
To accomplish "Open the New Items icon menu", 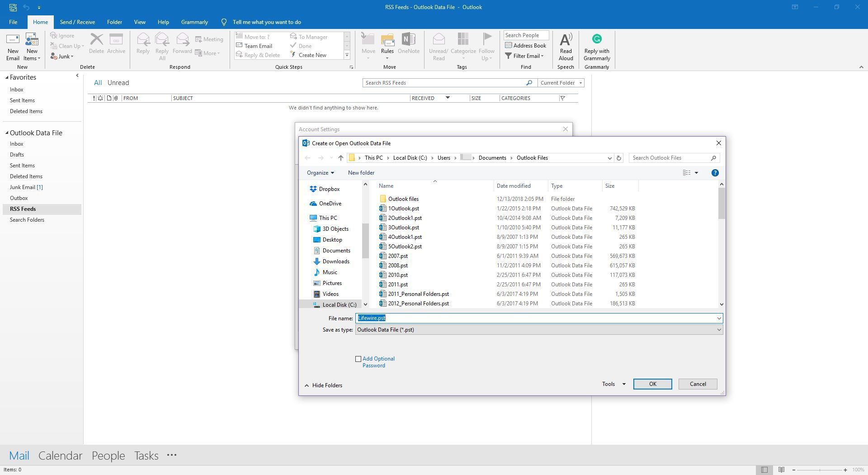I will [x=32, y=47].
